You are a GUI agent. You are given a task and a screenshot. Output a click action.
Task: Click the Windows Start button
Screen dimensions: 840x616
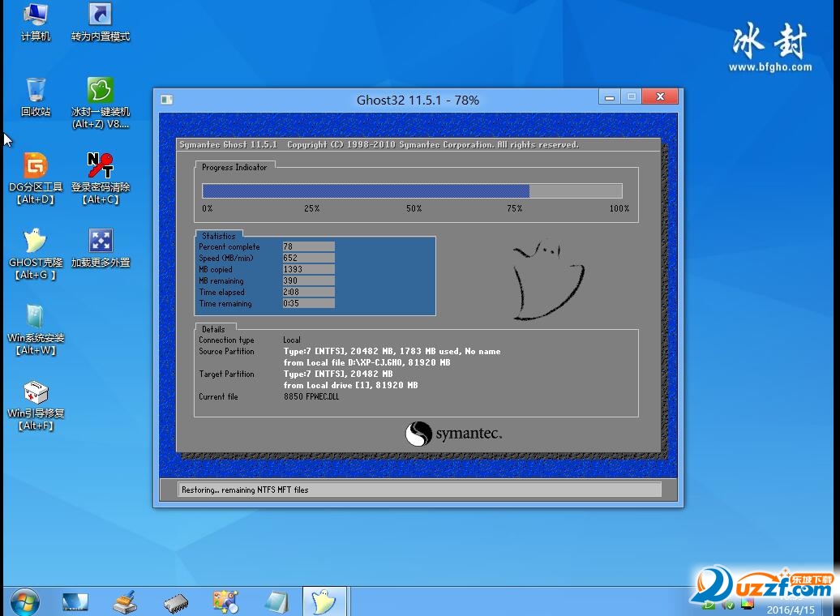pos(24,601)
